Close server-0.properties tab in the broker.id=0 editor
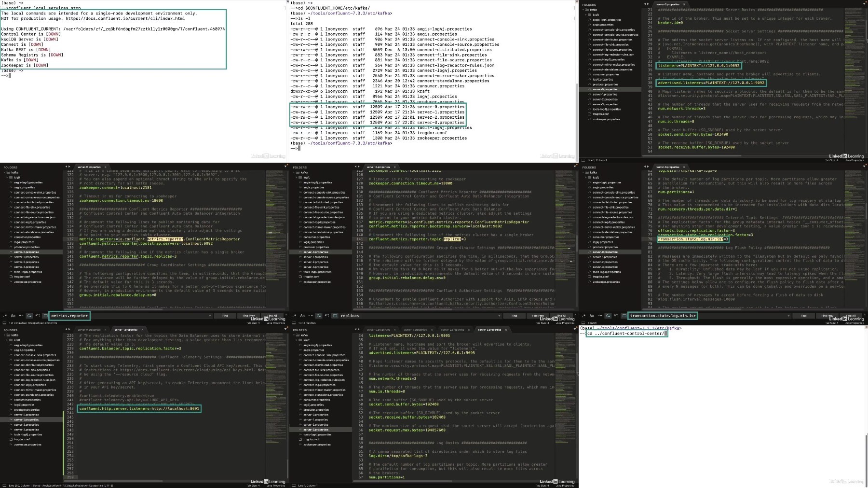The height and width of the screenshot is (488, 868). [x=684, y=4]
